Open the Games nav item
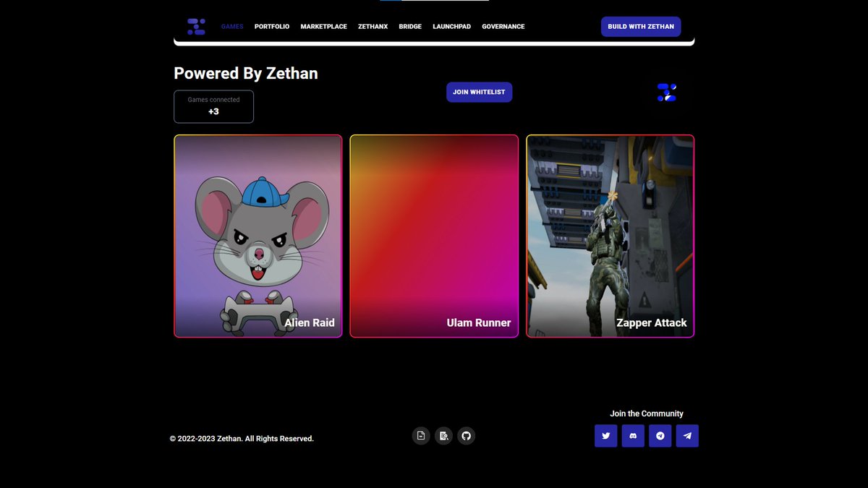Image resolution: width=868 pixels, height=488 pixels. click(232, 27)
